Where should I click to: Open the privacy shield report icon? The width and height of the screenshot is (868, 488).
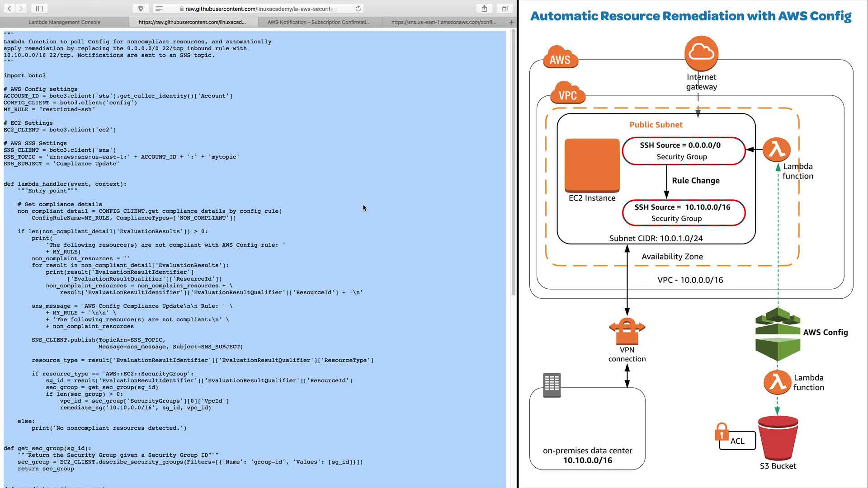click(141, 9)
